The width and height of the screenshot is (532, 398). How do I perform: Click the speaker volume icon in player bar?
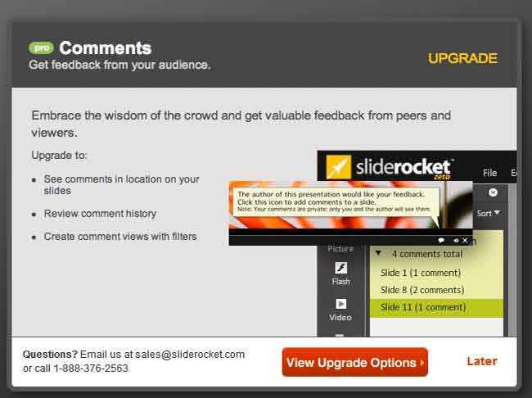pos(456,241)
